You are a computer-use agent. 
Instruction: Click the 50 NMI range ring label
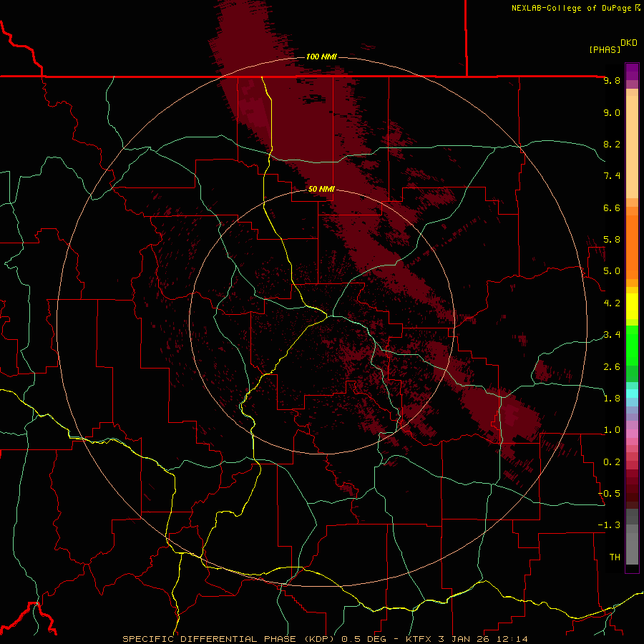pyautogui.click(x=321, y=190)
